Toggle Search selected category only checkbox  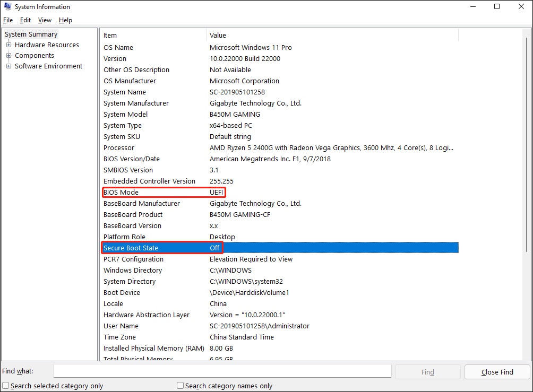click(x=6, y=386)
